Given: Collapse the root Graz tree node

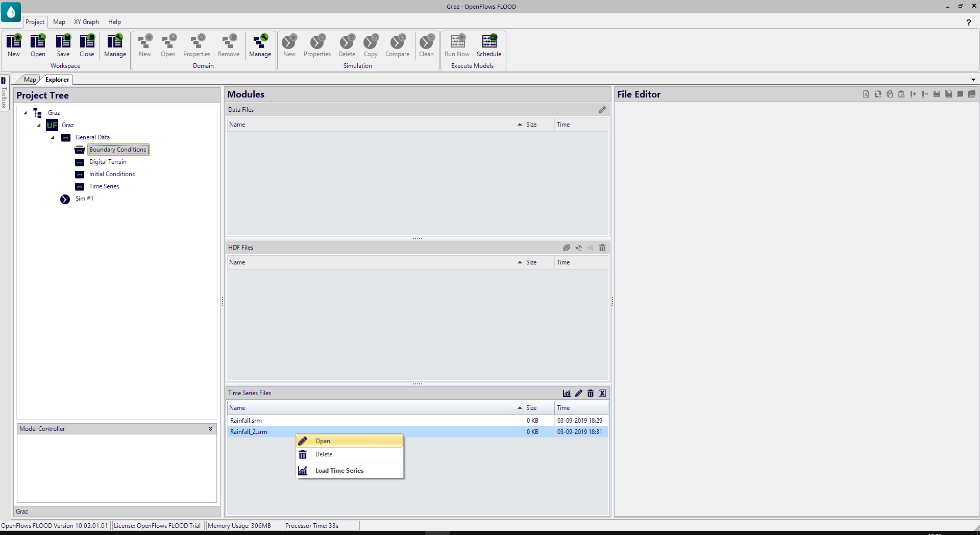Looking at the screenshot, I should tap(25, 113).
